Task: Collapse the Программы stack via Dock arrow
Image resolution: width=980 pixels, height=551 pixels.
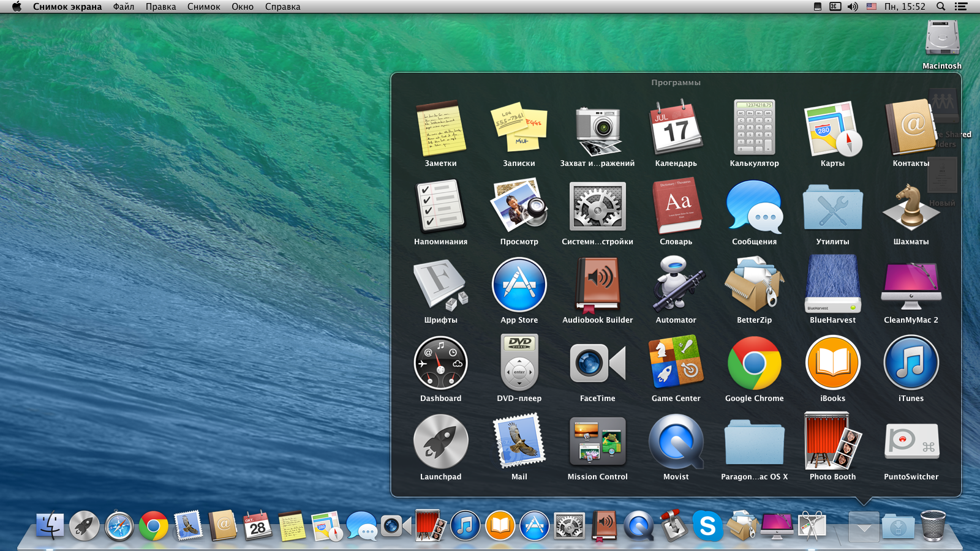Action: pyautogui.click(x=864, y=527)
